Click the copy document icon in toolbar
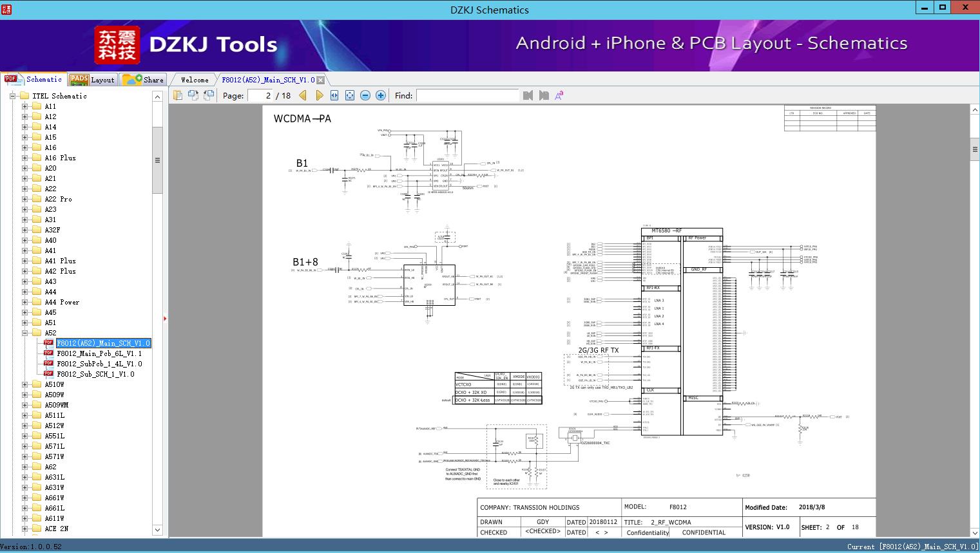The height and width of the screenshot is (553, 980). pyautogui.click(x=178, y=95)
